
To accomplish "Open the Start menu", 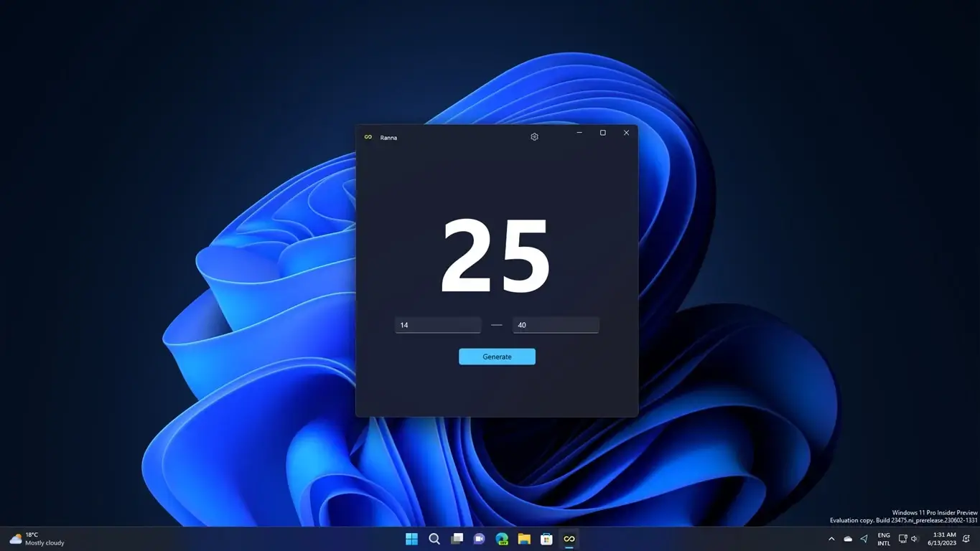I will 411,538.
